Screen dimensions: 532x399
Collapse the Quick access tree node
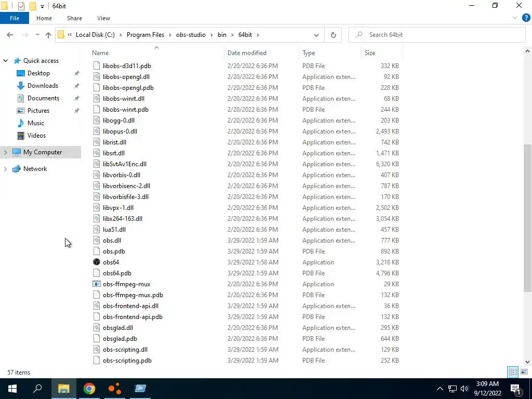(5, 61)
